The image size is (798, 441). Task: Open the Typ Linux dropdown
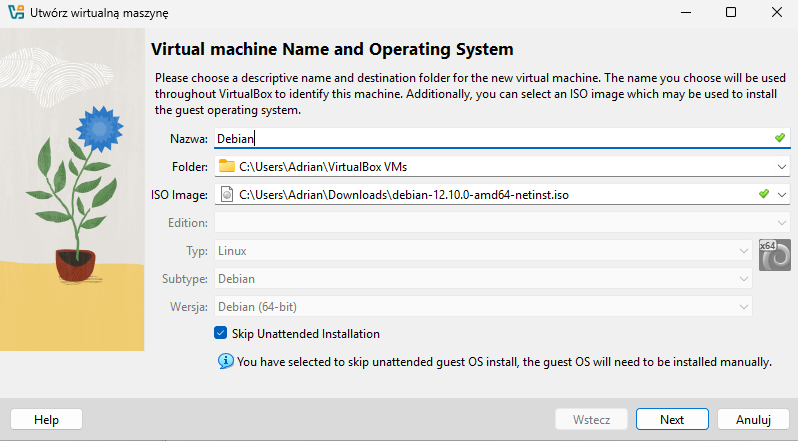point(483,251)
